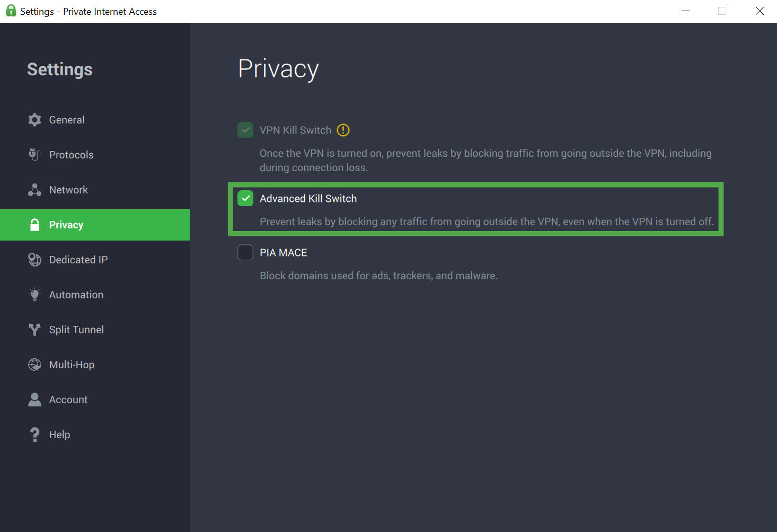This screenshot has height=532, width=777.
Task: Close the Settings window
Action: click(760, 11)
